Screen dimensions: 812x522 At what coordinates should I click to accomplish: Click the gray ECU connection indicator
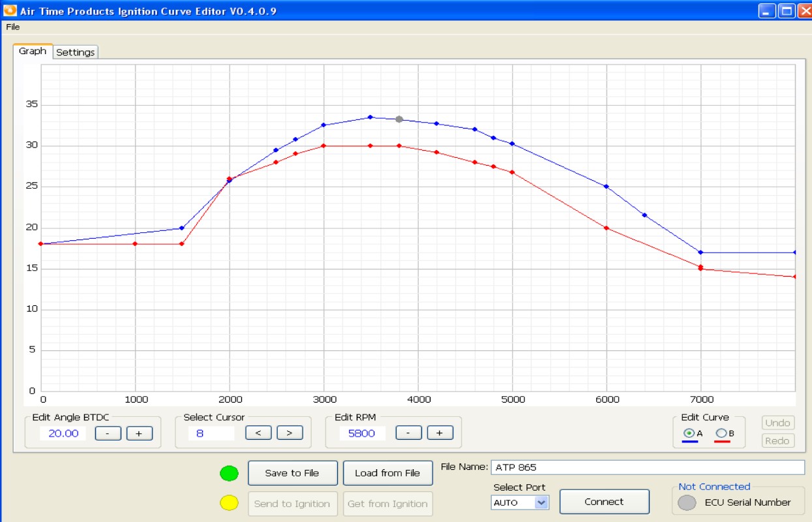point(687,502)
